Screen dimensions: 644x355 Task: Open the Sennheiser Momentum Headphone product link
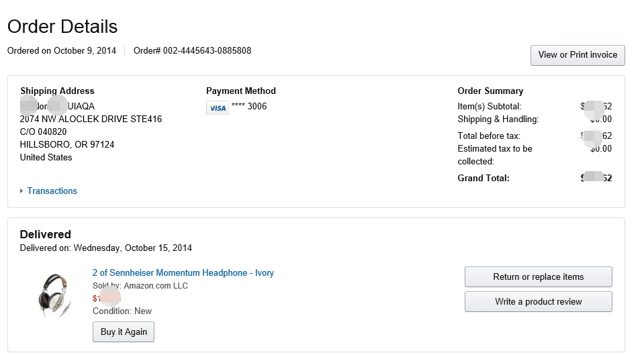click(x=183, y=273)
